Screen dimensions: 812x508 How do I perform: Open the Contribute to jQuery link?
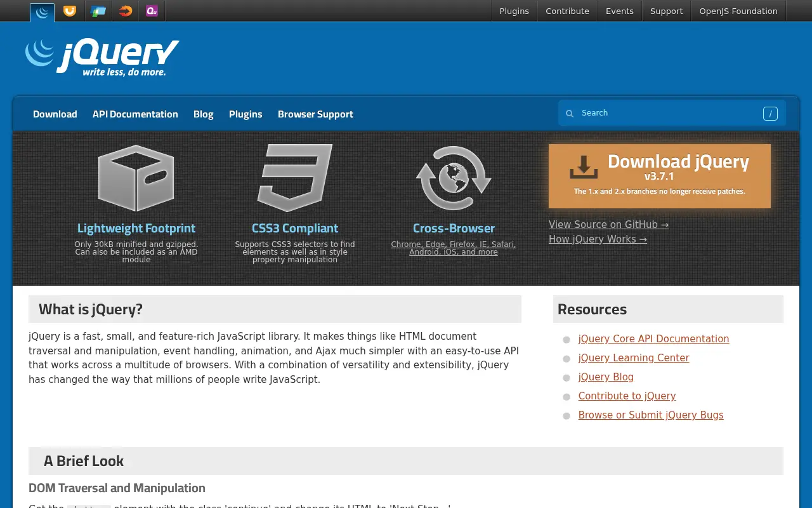pyautogui.click(x=627, y=396)
